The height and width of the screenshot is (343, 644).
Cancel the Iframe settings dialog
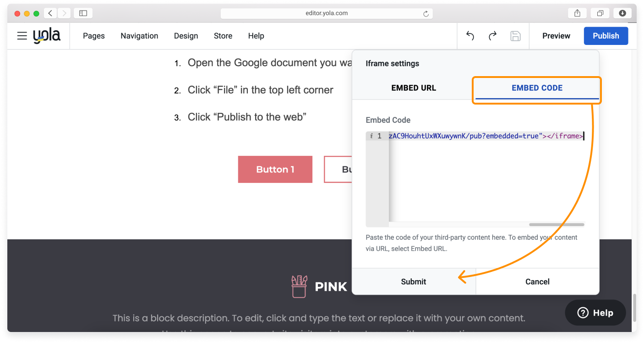(x=537, y=282)
